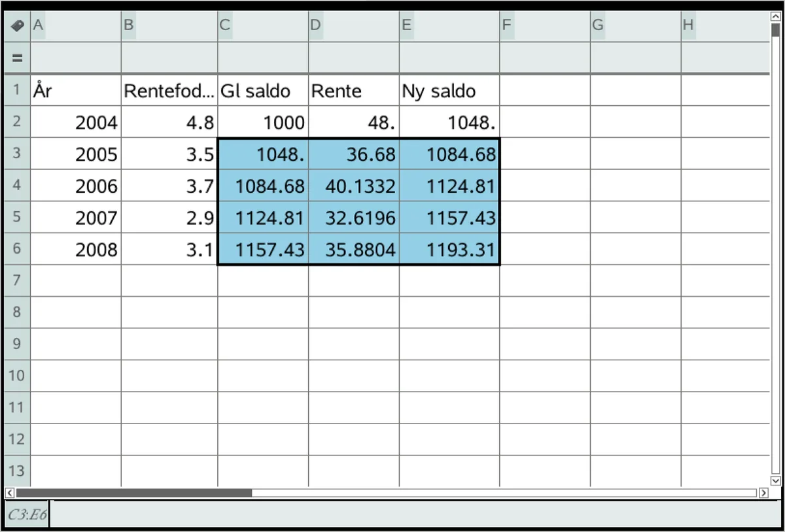Screen dimensions: 785x532
Task: Click the interest rate cell 2.9
Action: coord(169,217)
